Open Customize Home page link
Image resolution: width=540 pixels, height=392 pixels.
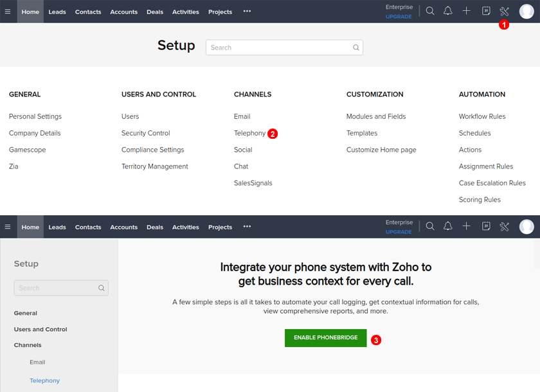[381, 150]
